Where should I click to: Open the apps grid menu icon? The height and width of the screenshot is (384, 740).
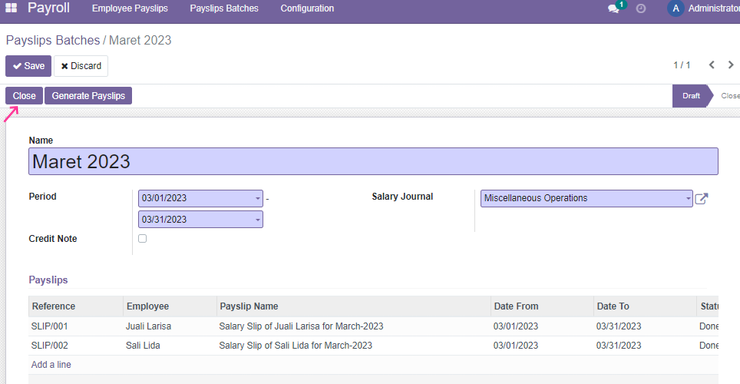(x=11, y=8)
